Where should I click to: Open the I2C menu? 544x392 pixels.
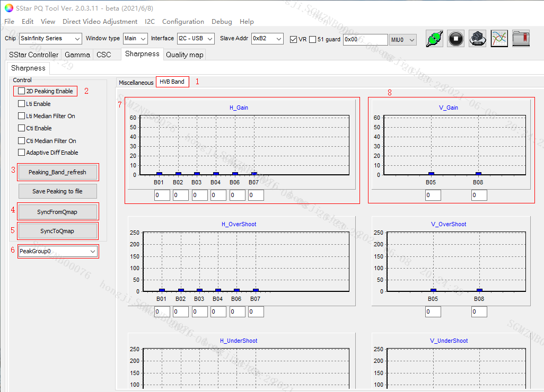click(150, 22)
